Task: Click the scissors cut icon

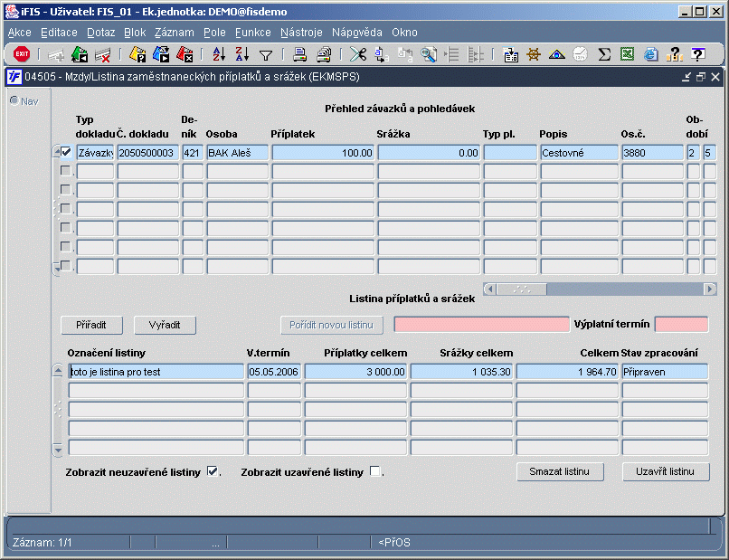Action: pyautogui.click(x=358, y=55)
